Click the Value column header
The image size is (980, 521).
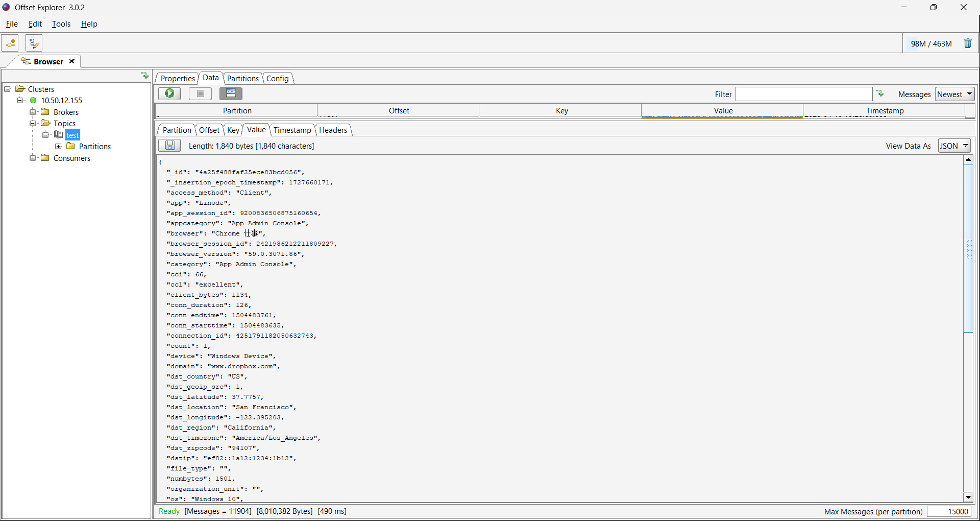[723, 110]
